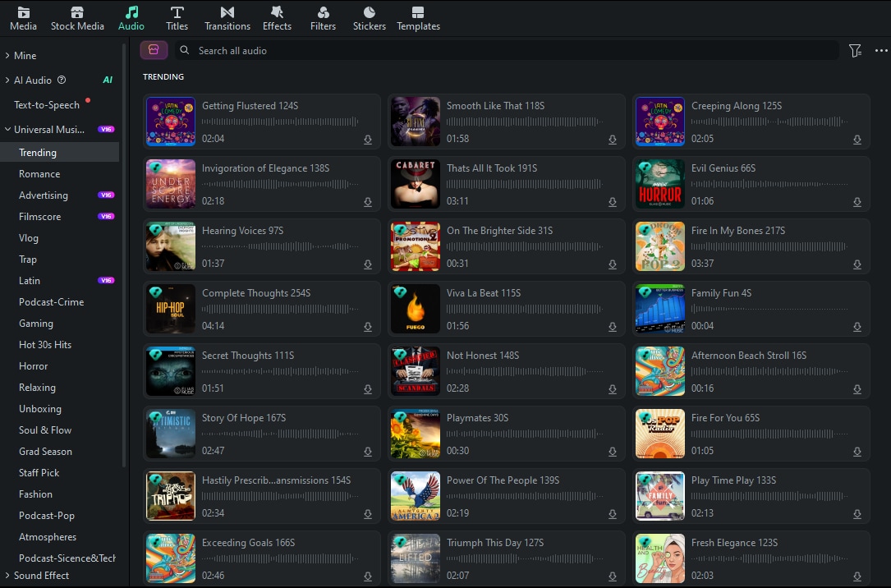Expand the AI Audio section

click(7, 80)
